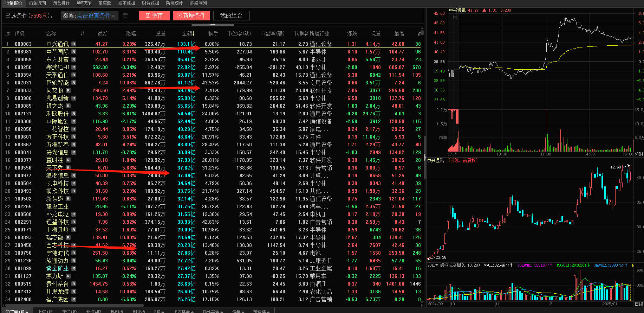The width and height of the screenshot is (644, 313).
Task: Sort by the 涨幅 column header
Action: (131, 33)
